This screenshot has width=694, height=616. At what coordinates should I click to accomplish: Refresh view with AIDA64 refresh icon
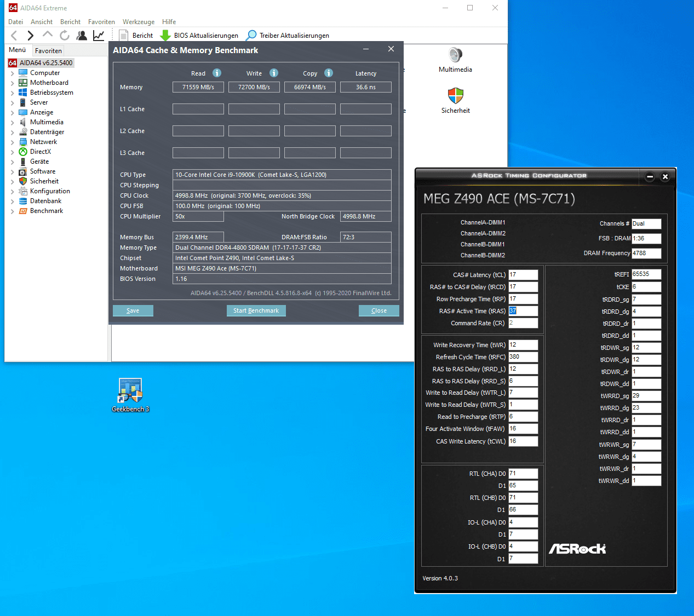coord(65,36)
